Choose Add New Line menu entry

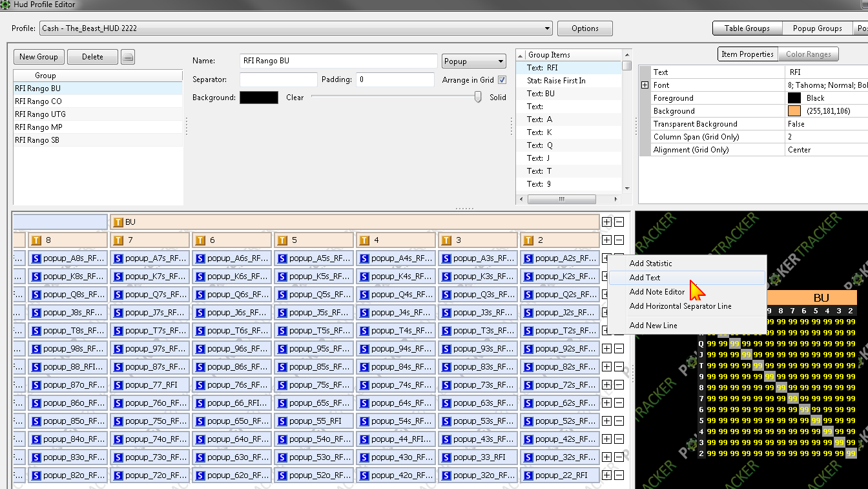(653, 326)
